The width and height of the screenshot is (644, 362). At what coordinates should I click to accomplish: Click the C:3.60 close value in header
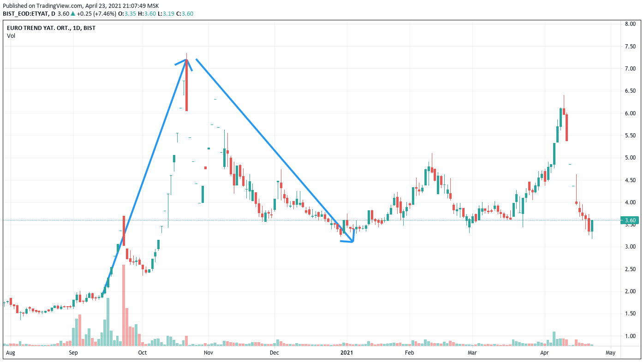coord(185,13)
